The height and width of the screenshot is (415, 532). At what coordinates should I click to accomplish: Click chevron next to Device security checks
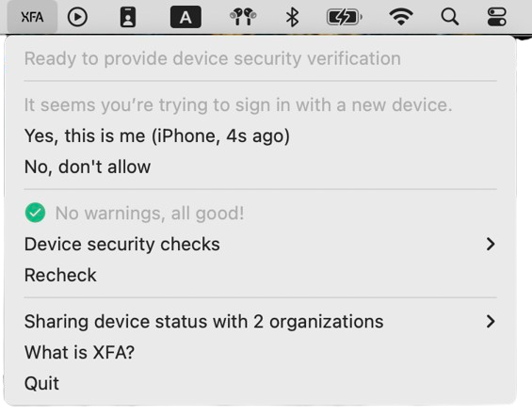491,244
